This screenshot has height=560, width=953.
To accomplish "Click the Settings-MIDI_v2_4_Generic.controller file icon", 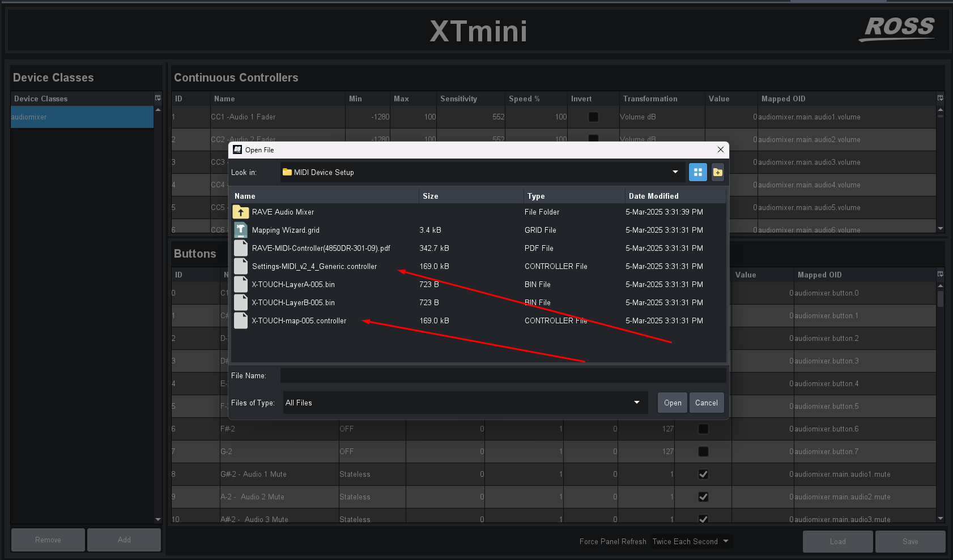I will [x=241, y=266].
